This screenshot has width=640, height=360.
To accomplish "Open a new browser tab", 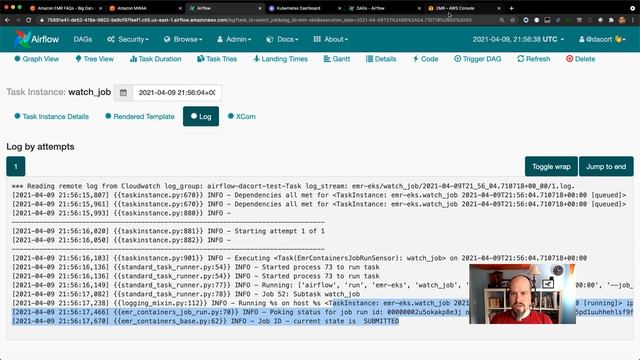I will 511,8.
